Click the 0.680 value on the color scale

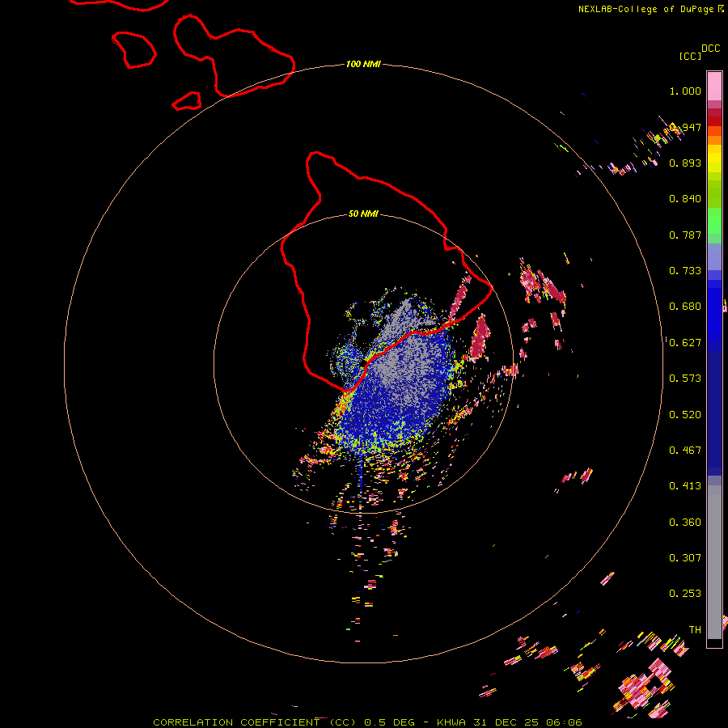(x=685, y=307)
